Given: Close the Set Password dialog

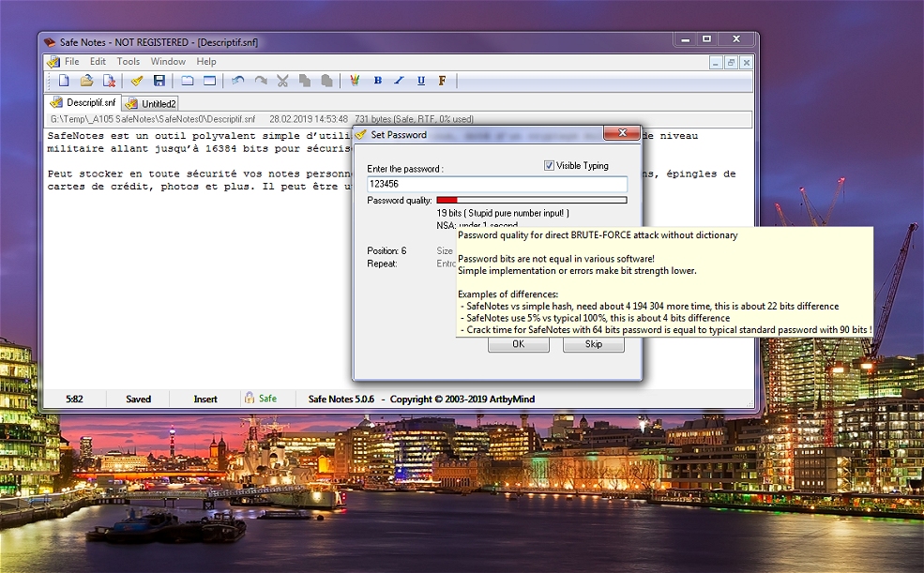Looking at the screenshot, I should click(622, 133).
